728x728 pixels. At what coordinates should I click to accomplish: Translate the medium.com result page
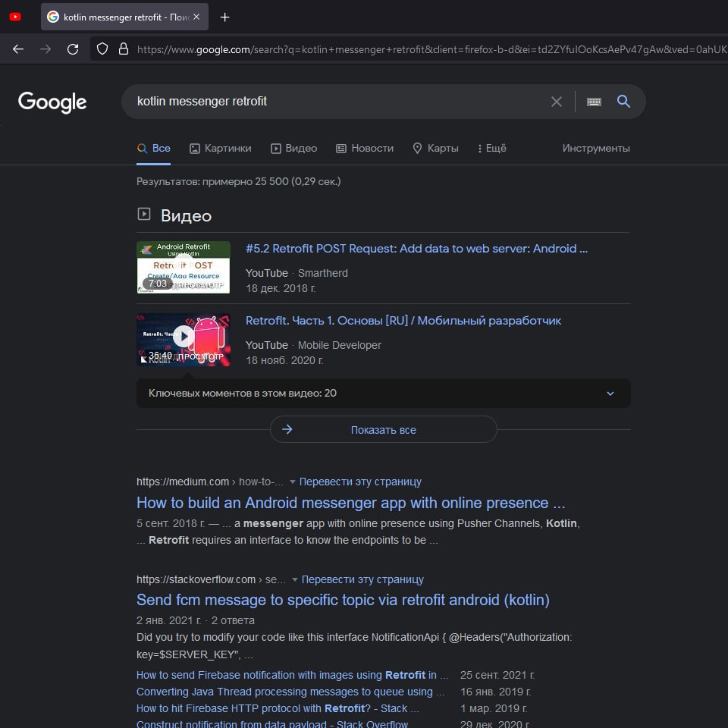(360, 482)
